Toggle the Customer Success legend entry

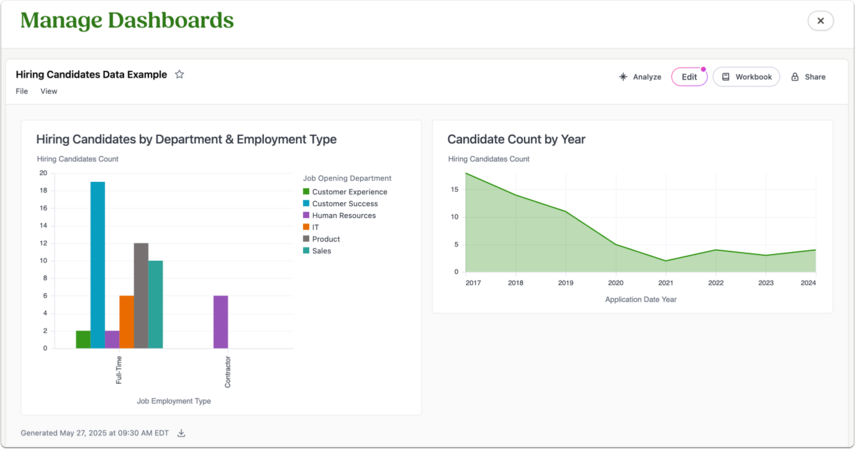click(x=340, y=203)
